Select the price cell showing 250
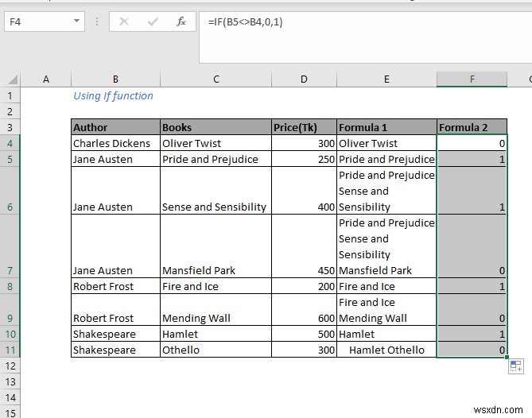Viewport: 532px width, 418px height. click(304, 160)
